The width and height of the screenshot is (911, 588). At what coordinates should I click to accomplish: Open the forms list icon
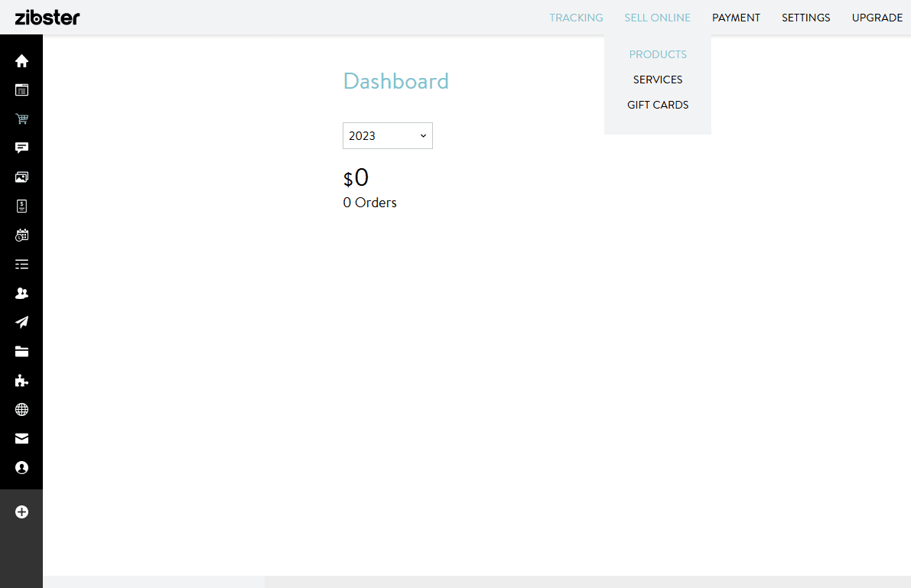[x=21, y=264]
